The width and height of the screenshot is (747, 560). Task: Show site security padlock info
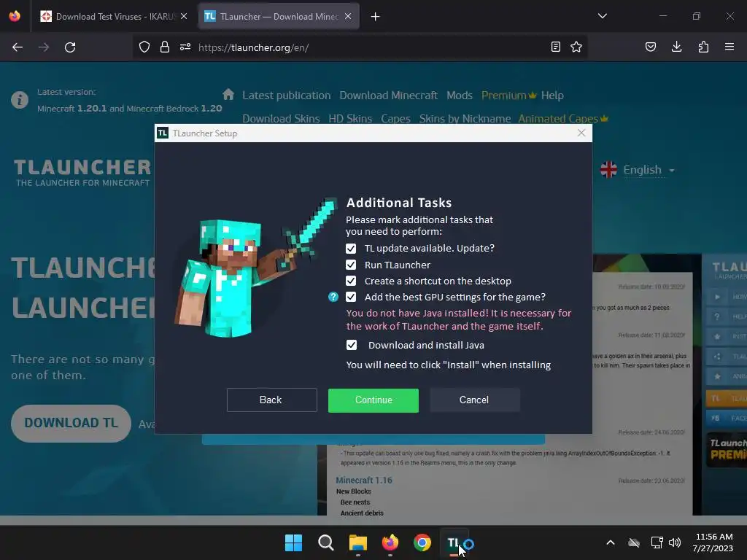(165, 47)
